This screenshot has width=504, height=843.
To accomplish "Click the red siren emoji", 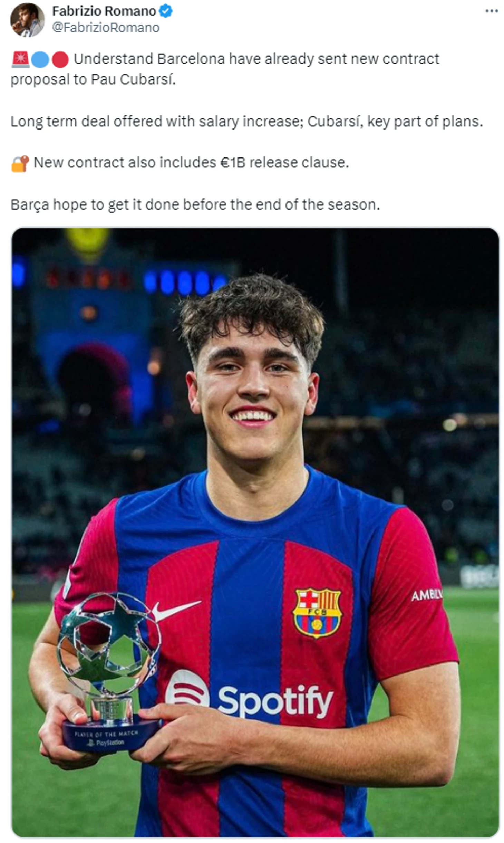I will 20,59.
